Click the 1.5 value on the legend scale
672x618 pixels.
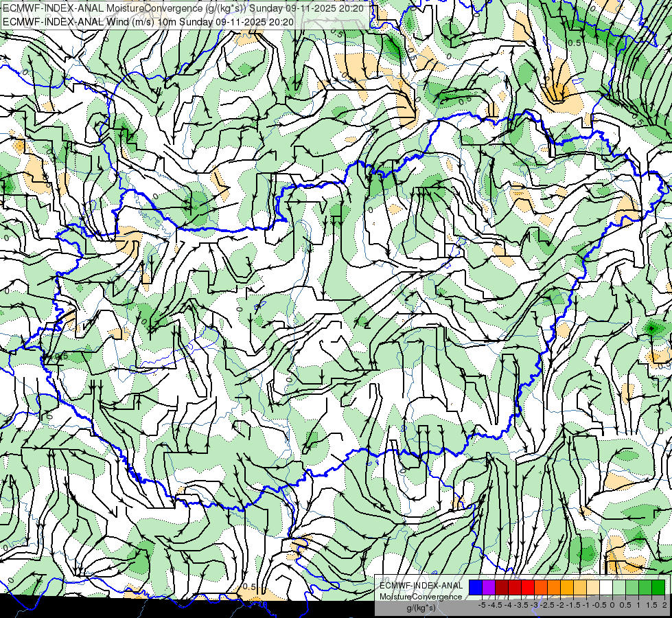[x=652, y=605]
